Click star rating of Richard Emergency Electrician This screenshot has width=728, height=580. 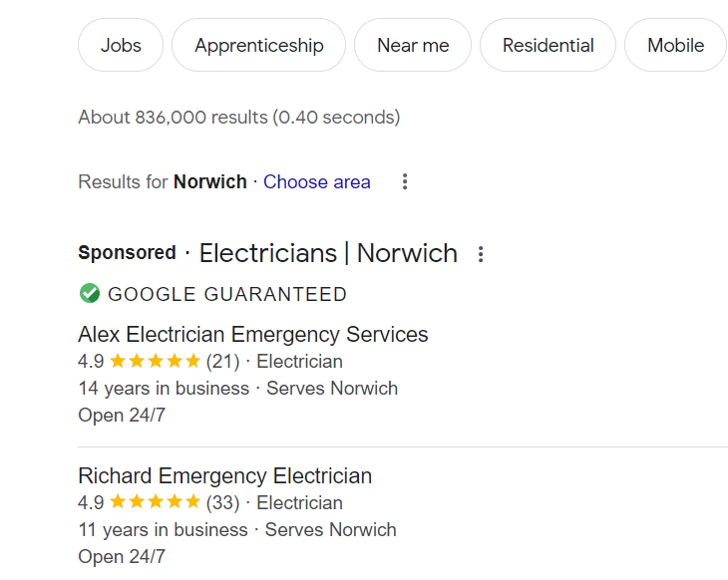(x=155, y=502)
